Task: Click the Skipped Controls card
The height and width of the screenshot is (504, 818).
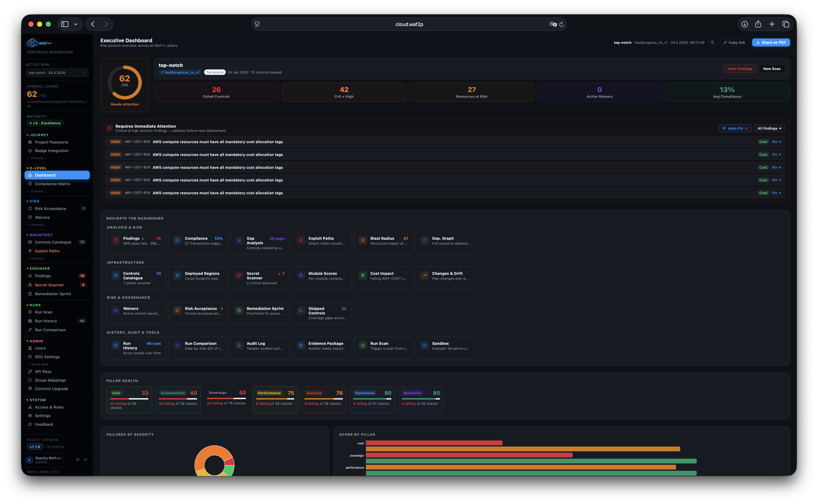Action: pos(321,313)
